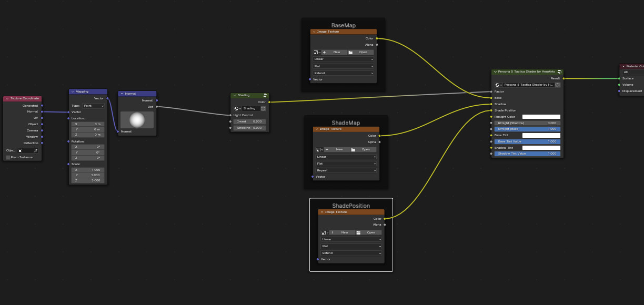Viewport: 644px width, 305px height.
Task: Open ShadeMap extension dropdown showing Repeat
Action: coord(346,170)
